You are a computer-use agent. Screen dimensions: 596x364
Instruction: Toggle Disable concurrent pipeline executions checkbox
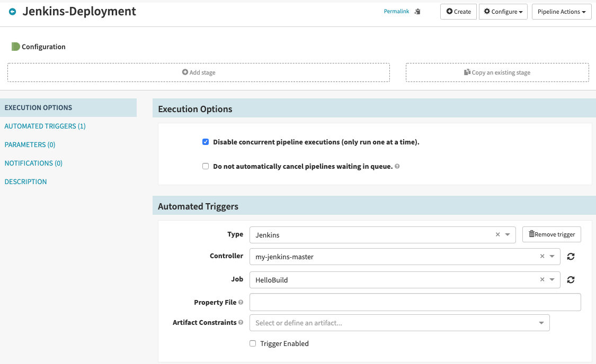(x=206, y=142)
